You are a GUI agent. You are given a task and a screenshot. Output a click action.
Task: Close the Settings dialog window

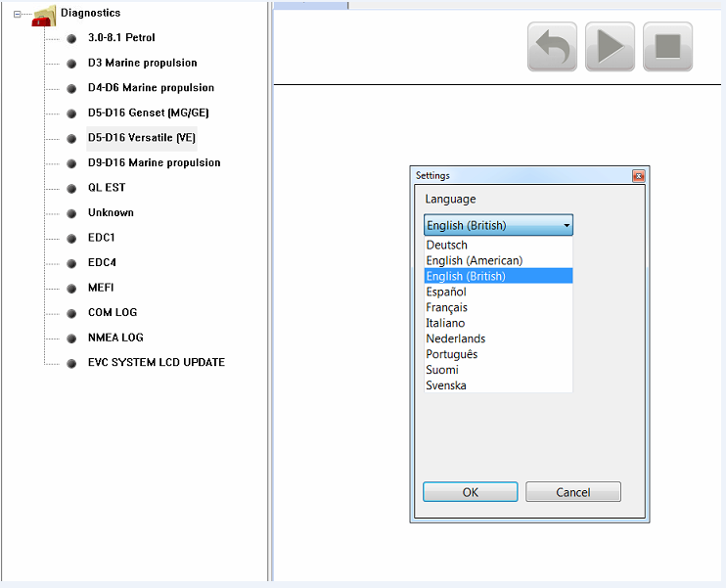(638, 176)
